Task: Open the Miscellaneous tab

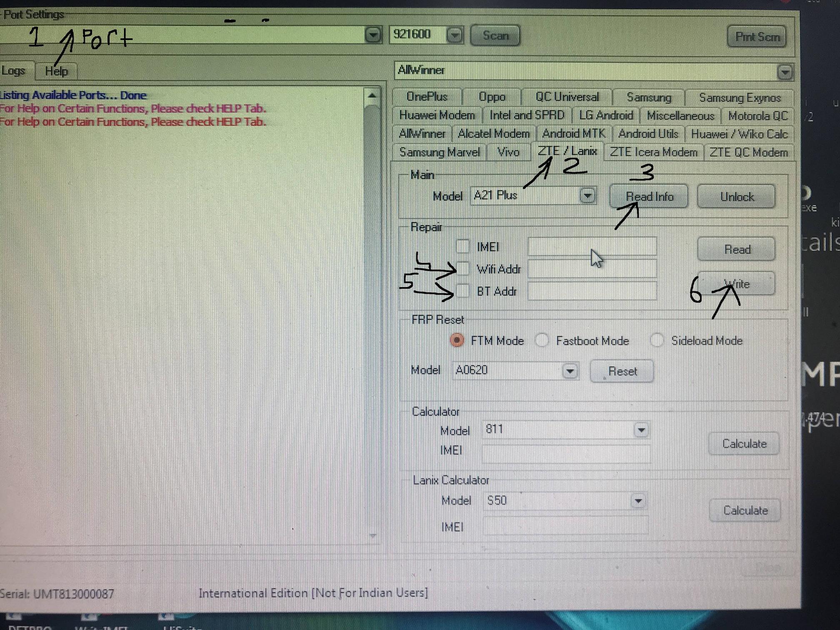Action: [680, 116]
